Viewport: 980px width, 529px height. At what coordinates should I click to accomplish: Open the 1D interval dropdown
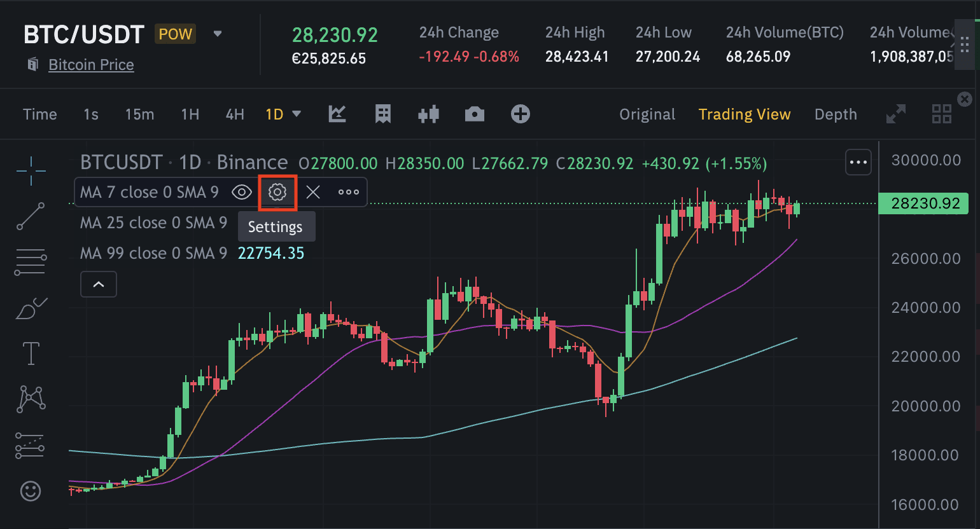point(297,114)
